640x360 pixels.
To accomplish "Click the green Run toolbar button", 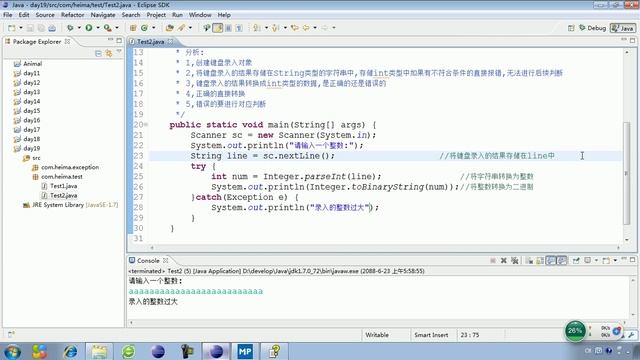I will tap(89, 28).
